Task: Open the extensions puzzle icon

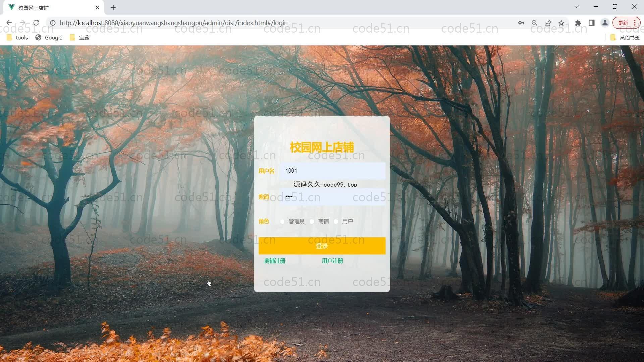Action: click(x=578, y=23)
